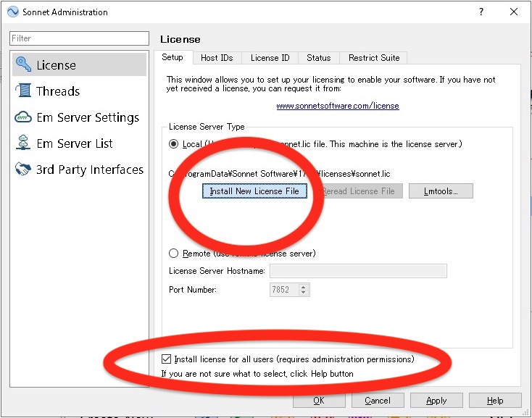Viewport: 532px width, 418px height.
Task: Switch to the Setup tab
Action: [173, 57]
